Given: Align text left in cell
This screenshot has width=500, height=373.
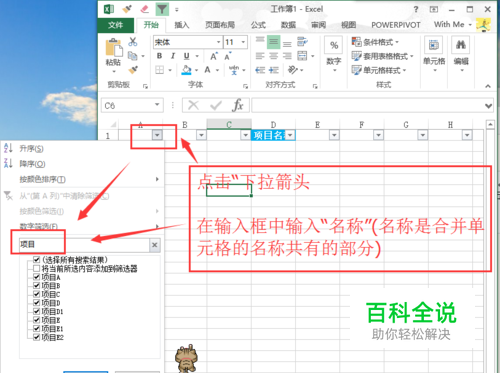Looking at the screenshot, I should (260, 56).
